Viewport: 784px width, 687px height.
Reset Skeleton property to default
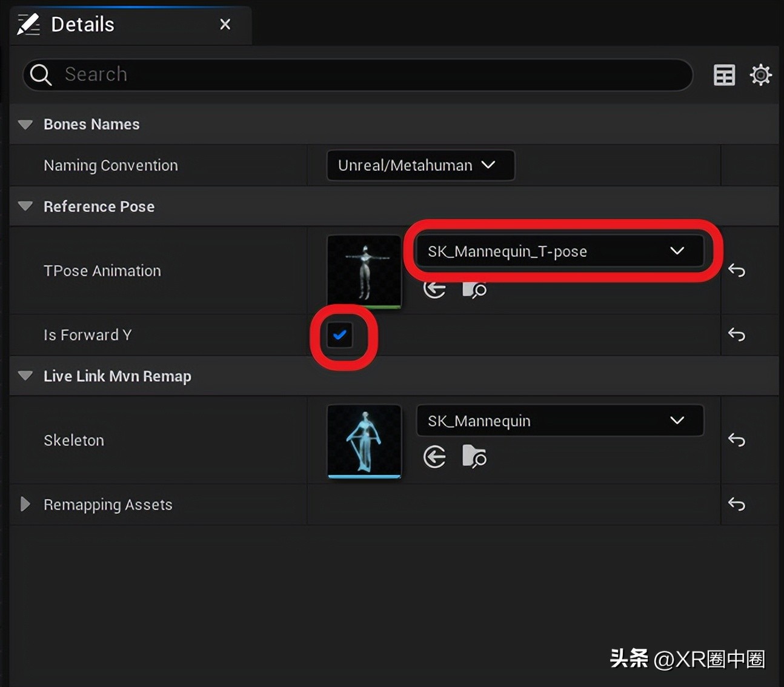click(x=736, y=440)
